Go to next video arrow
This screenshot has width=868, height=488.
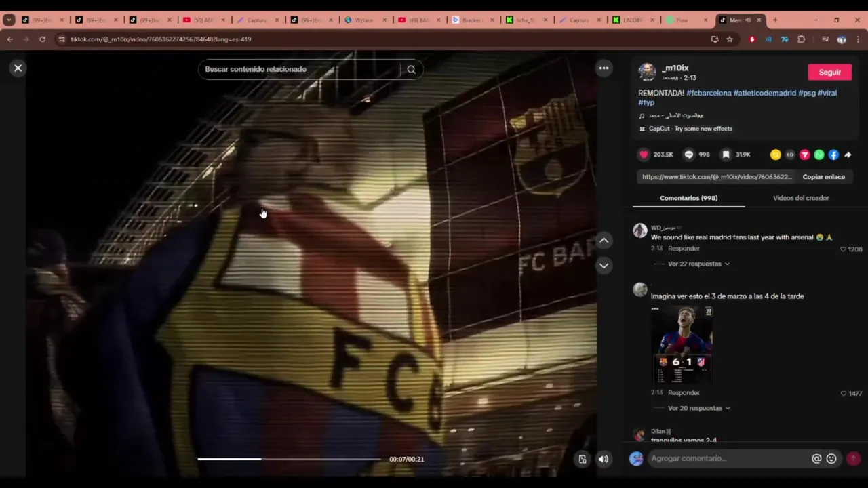tap(604, 266)
